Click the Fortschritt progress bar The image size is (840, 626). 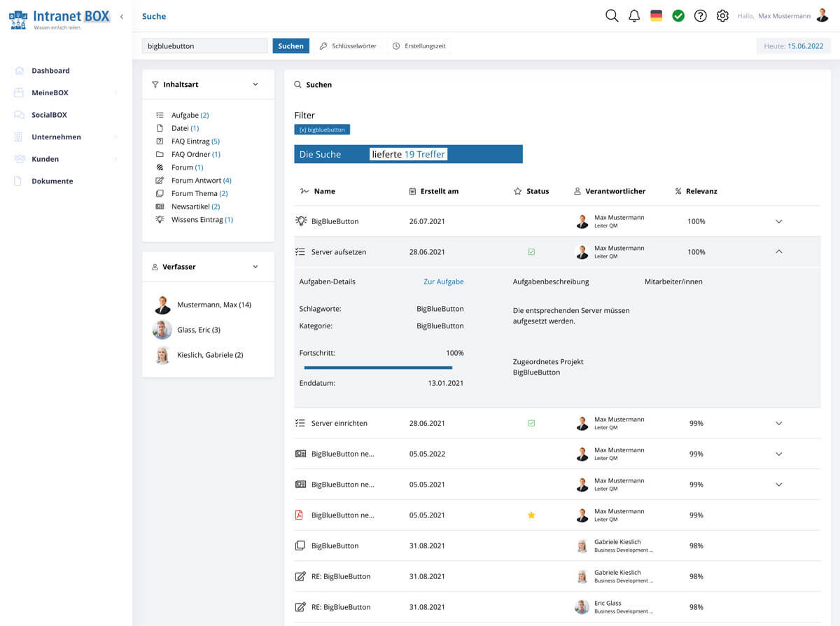click(378, 368)
